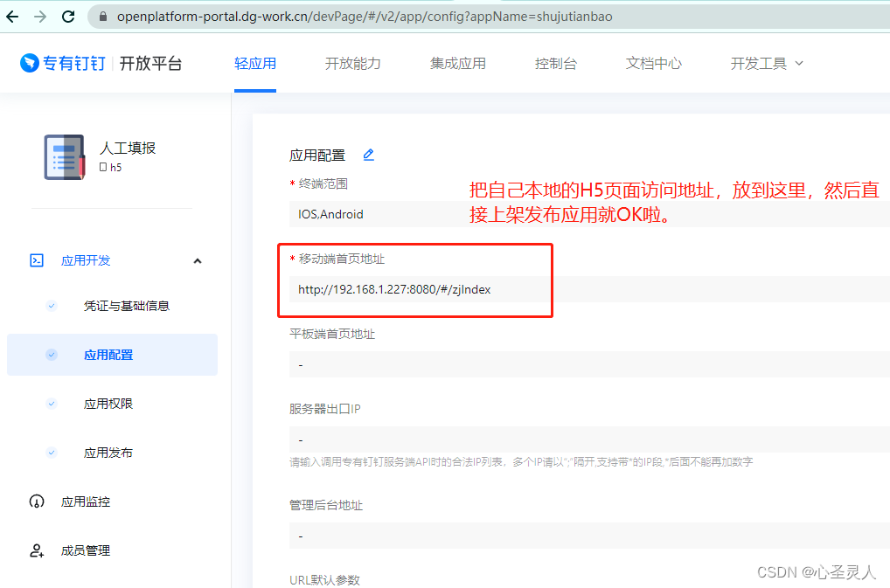Click the browser back arrow
This screenshot has width=890, height=588.
point(13,16)
